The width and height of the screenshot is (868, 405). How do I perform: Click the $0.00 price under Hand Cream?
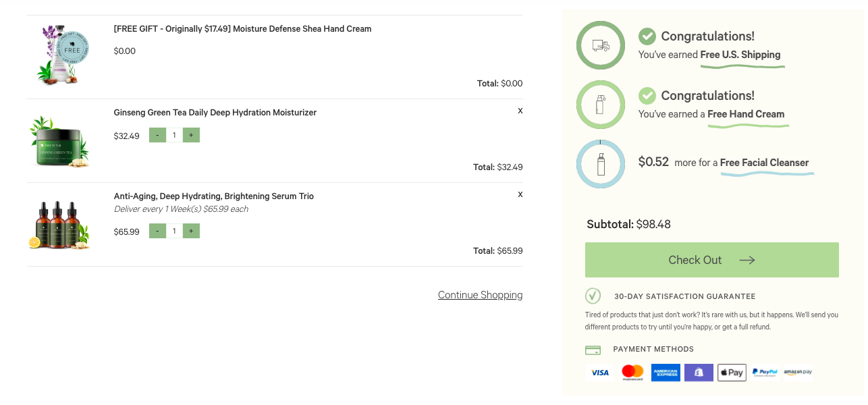point(125,51)
